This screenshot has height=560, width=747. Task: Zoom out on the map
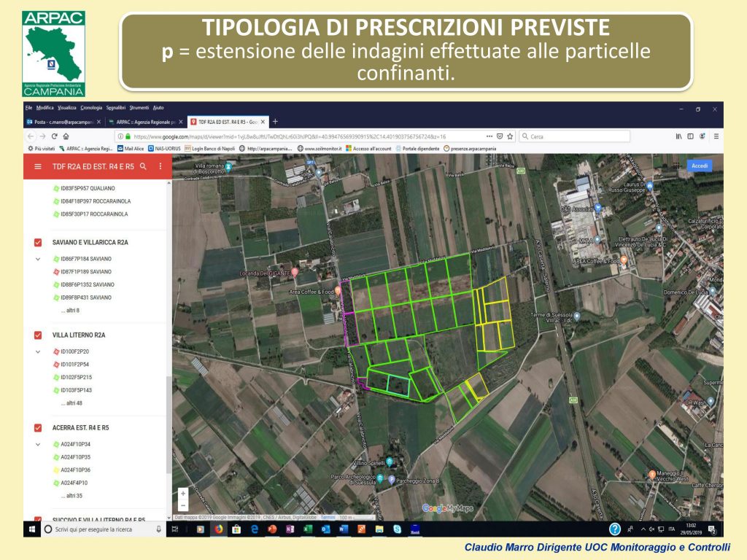coord(183,506)
